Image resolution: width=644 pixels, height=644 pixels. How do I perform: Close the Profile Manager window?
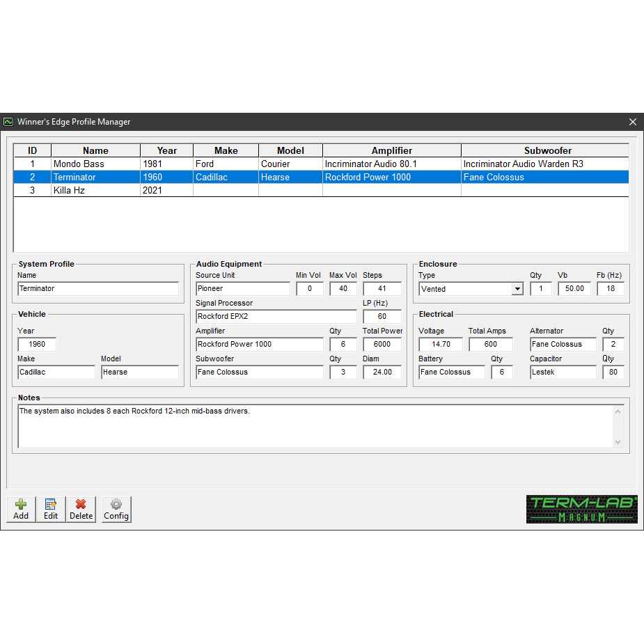click(x=632, y=122)
